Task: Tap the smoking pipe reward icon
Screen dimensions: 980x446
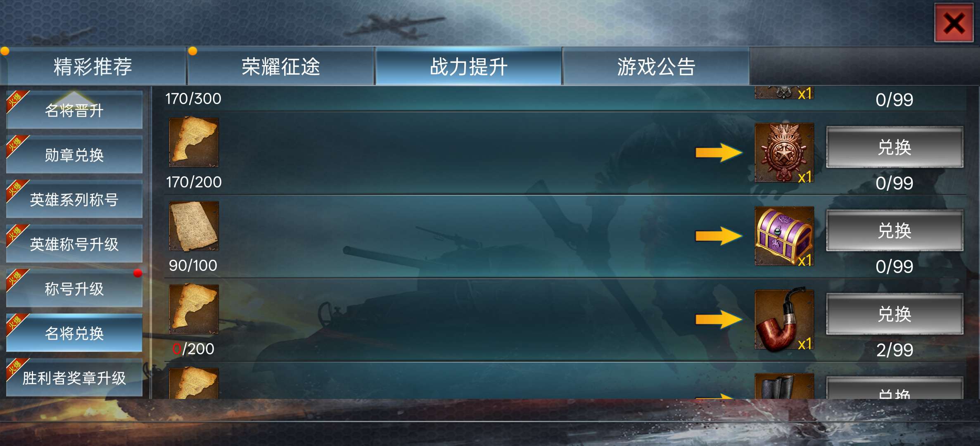Action: (x=784, y=320)
